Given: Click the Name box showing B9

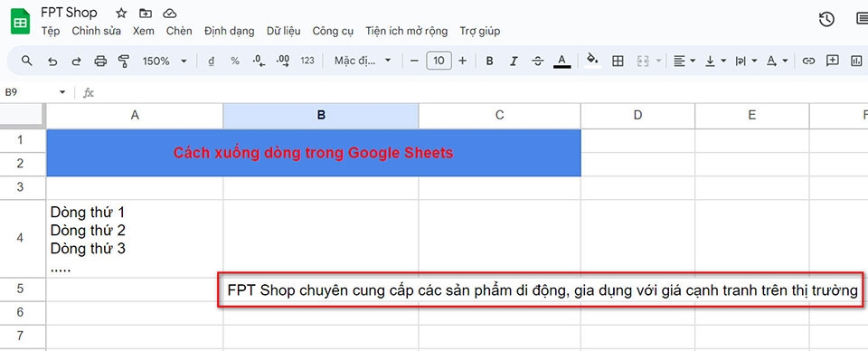Looking at the screenshot, I should click(29, 92).
